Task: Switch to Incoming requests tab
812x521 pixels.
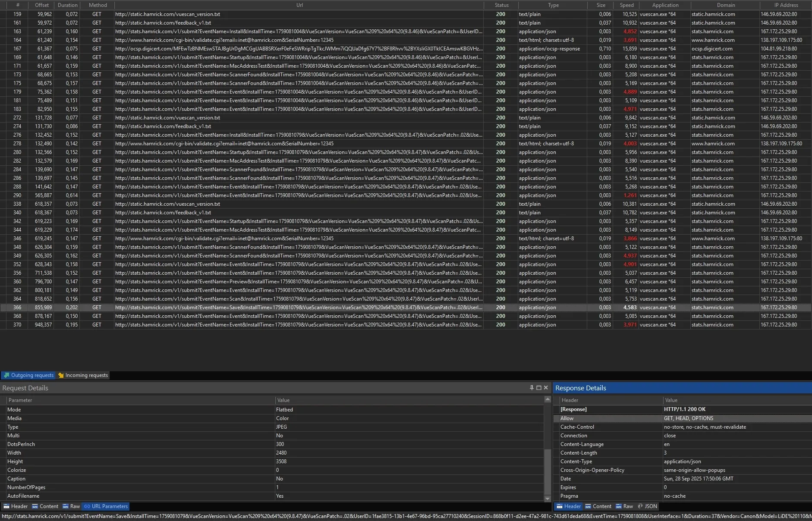Action: tap(83, 375)
